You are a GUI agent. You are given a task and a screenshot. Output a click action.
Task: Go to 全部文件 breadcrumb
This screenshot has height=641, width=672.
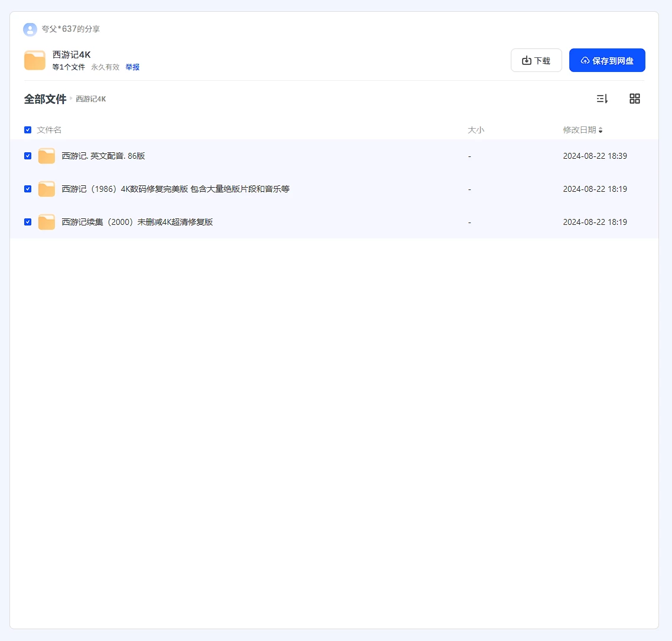(x=45, y=99)
